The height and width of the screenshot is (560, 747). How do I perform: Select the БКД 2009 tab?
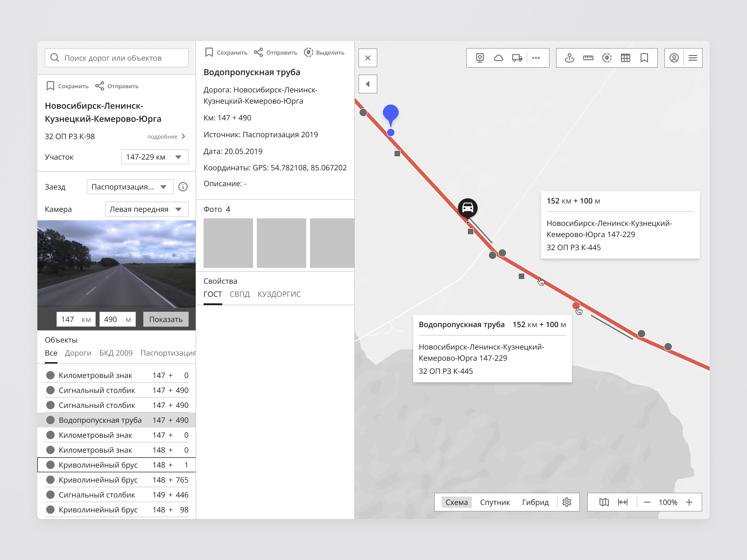(116, 353)
